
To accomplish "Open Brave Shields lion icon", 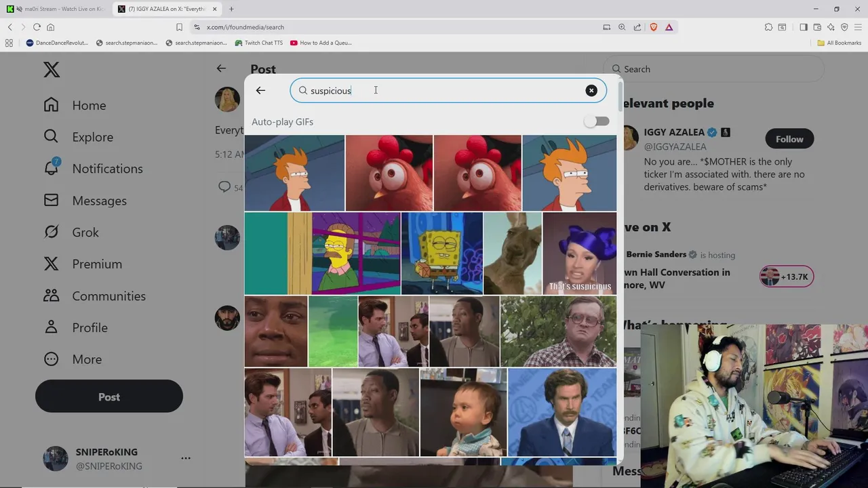I will tap(654, 27).
